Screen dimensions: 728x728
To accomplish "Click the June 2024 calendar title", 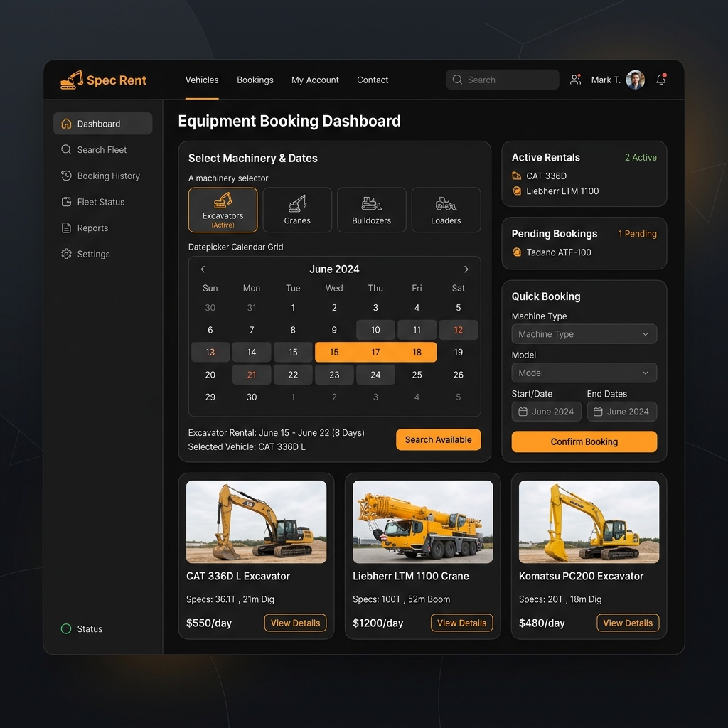I will [x=334, y=269].
